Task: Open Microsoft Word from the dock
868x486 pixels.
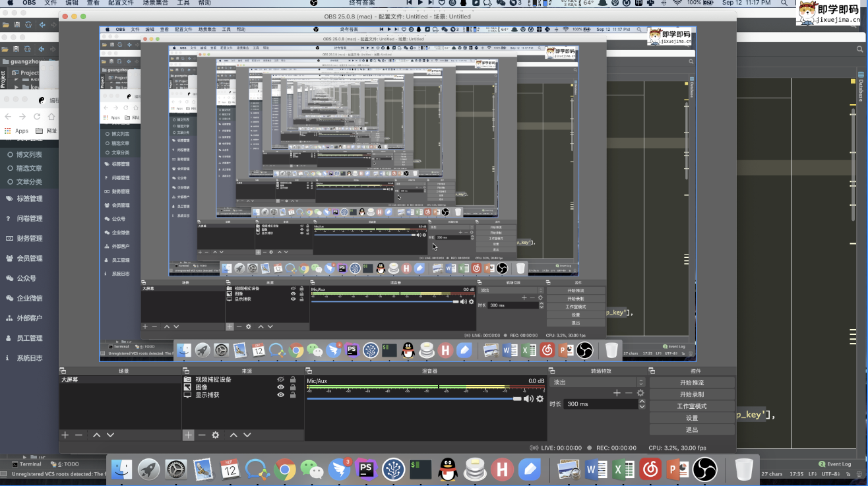Action: pos(596,470)
